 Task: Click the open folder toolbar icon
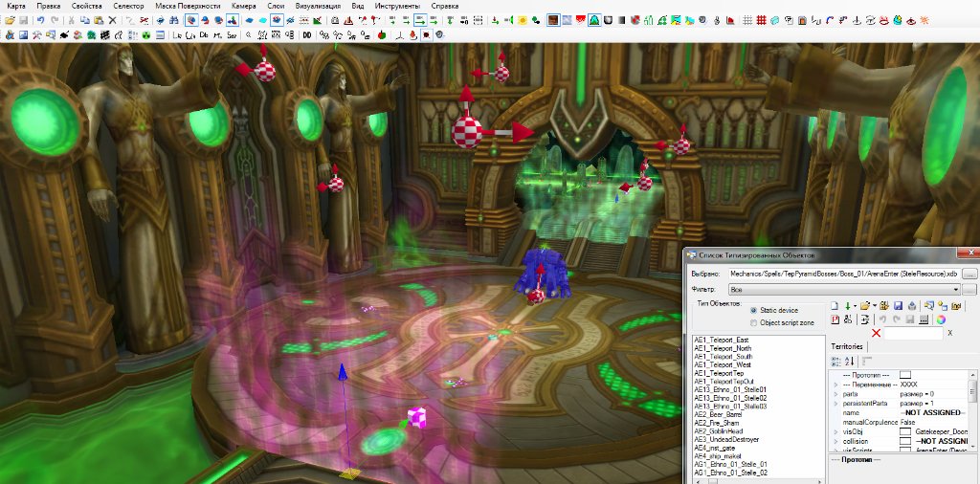point(10,20)
